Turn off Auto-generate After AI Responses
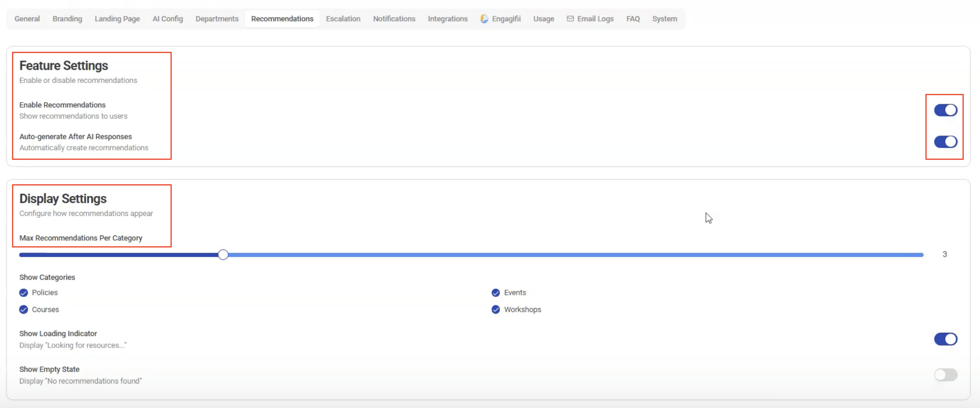 tap(945, 142)
